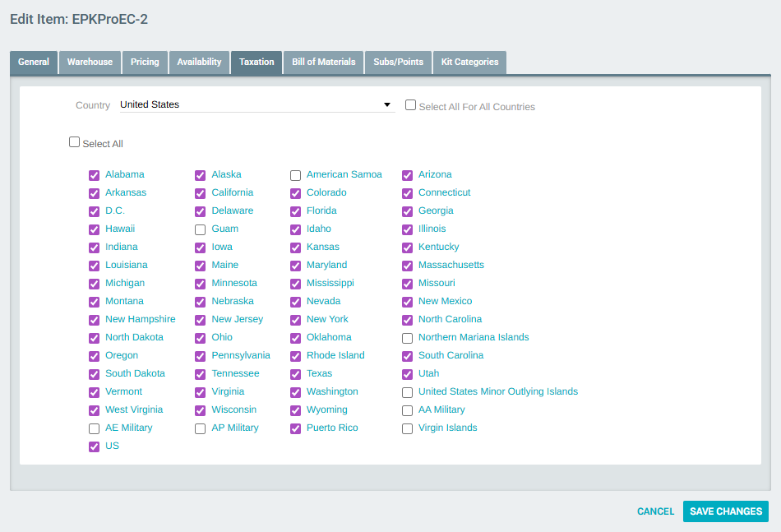The image size is (781, 532).
Task: Click the CANCEL link
Action: (x=655, y=511)
